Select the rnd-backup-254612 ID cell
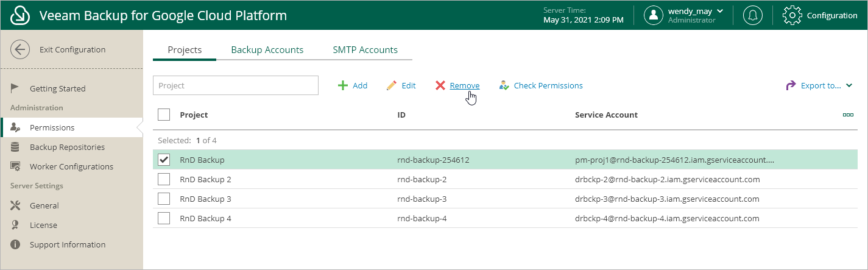This screenshot has width=868, height=270. tap(433, 160)
